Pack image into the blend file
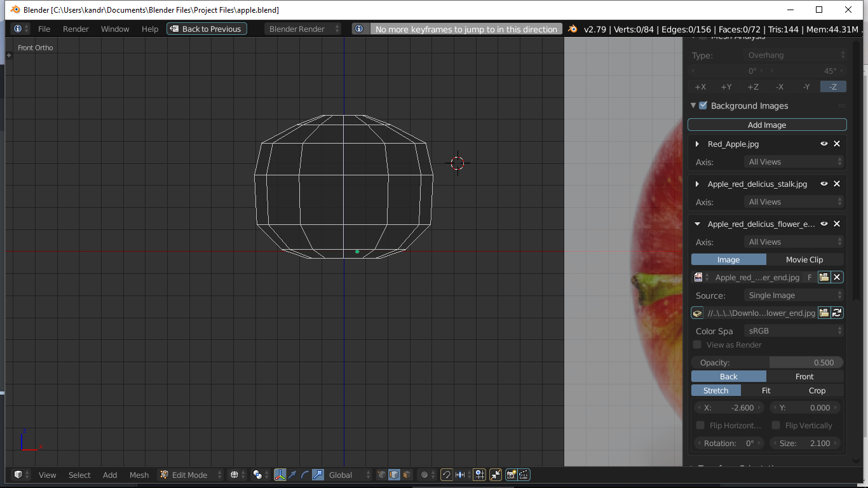Image resolution: width=868 pixels, height=488 pixels. [x=697, y=313]
